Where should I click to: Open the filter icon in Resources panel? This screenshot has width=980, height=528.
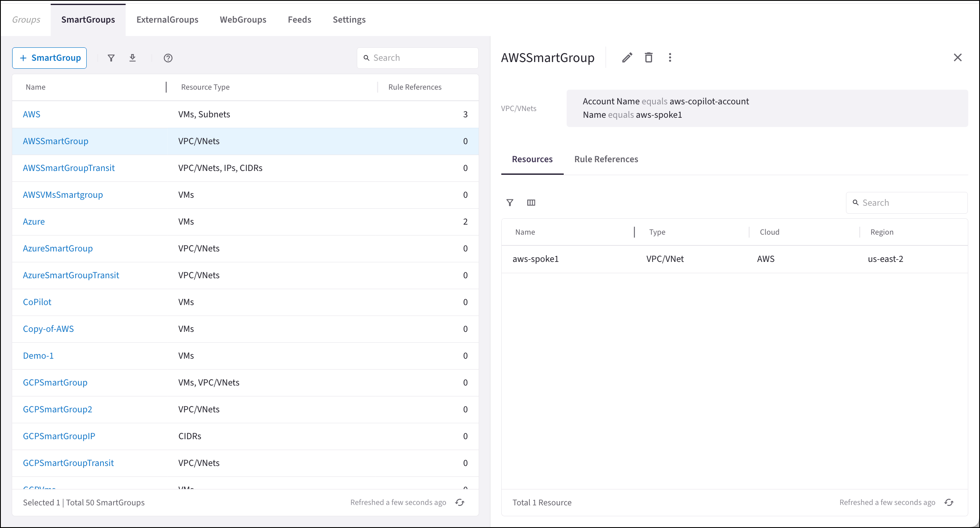point(510,202)
